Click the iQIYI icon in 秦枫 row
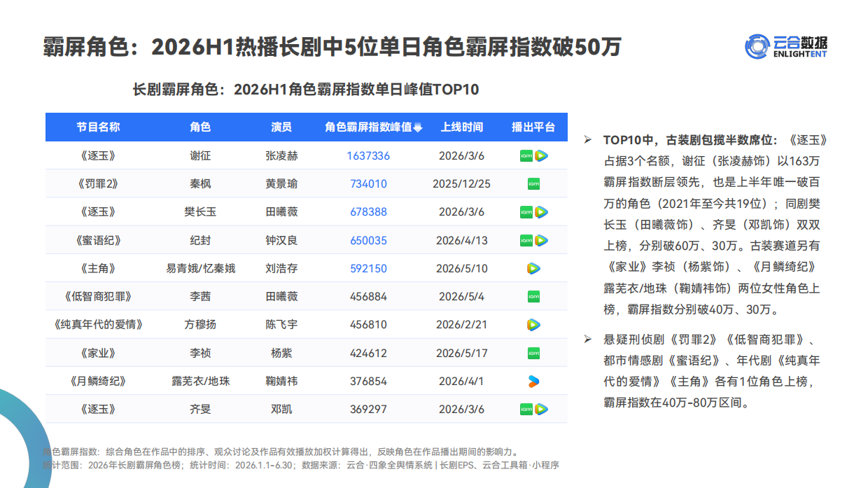Screen dimensions: 868x488 coord(533,184)
